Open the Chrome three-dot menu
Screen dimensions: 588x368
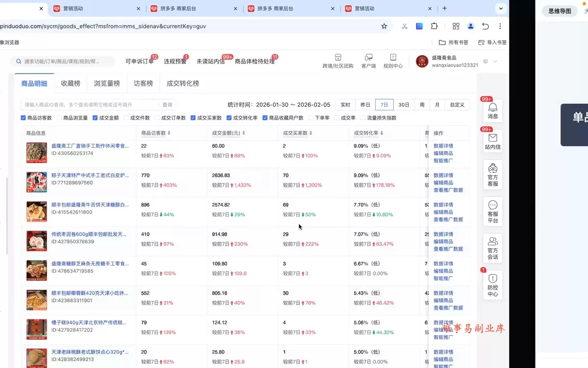(x=500, y=26)
